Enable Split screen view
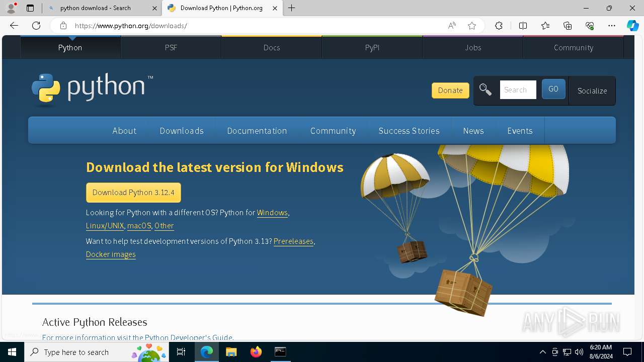 [x=523, y=26]
